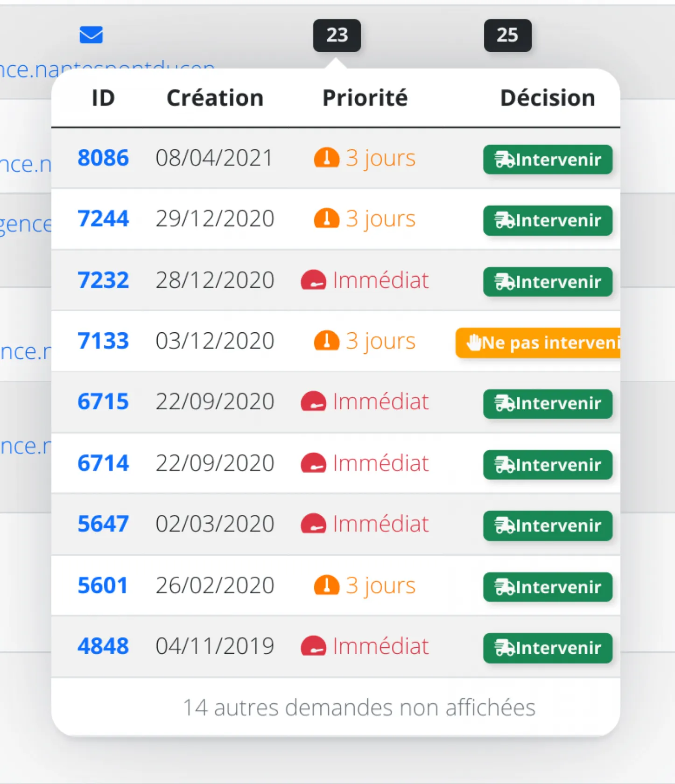
Task: Expand the 25 count badge
Action: [x=507, y=35]
